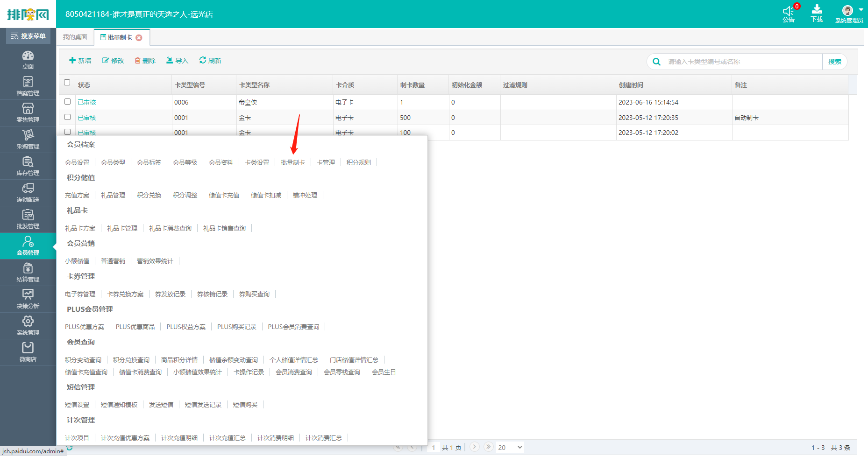Select the 自动制卡 remark cell
The width and height of the screenshot is (868, 456).
790,118
